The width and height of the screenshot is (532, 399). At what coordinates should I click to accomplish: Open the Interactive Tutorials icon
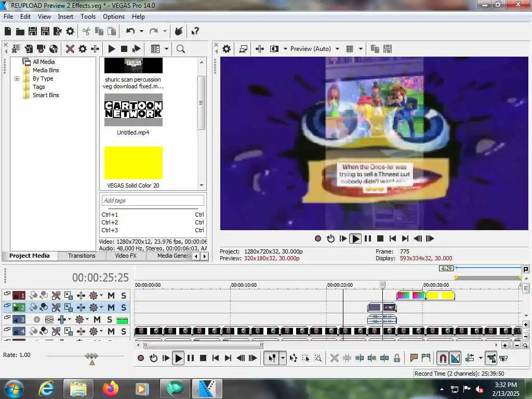point(179,32)
